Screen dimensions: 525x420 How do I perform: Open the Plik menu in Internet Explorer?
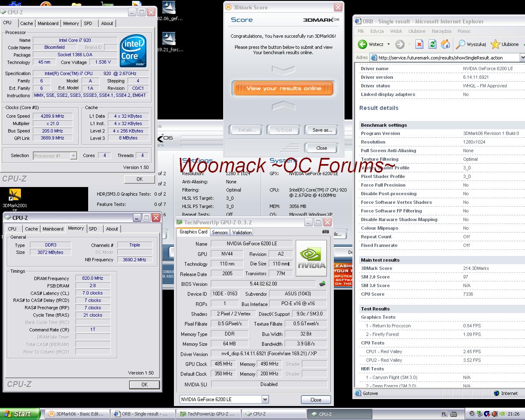pos(361,31)
